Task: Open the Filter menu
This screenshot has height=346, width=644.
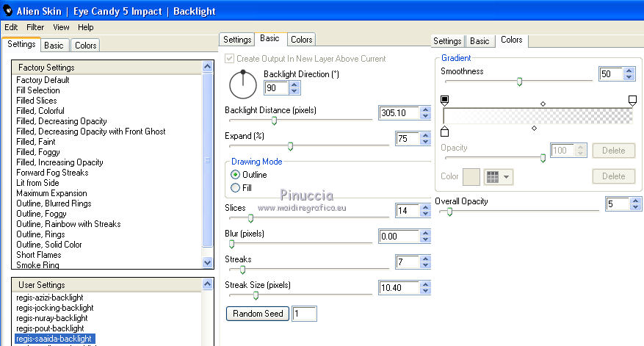Action: tap(35, 27)
